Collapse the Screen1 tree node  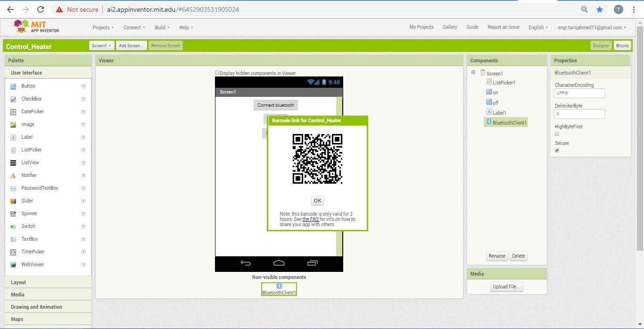[473, 72]
